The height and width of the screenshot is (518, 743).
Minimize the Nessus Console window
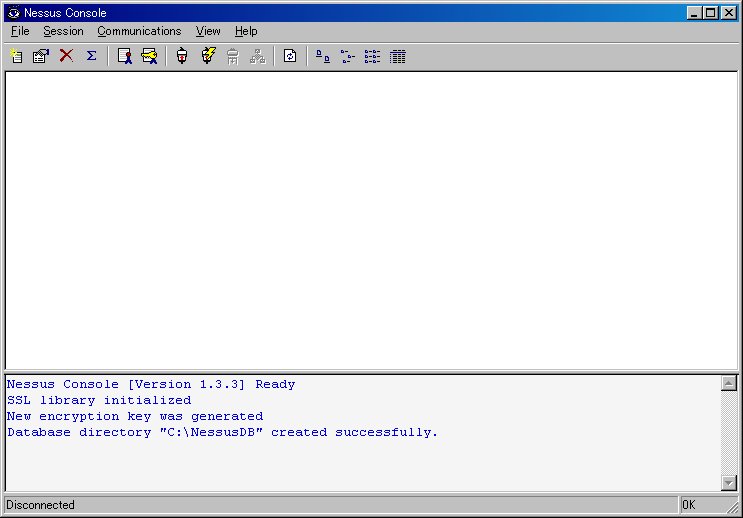694,13
